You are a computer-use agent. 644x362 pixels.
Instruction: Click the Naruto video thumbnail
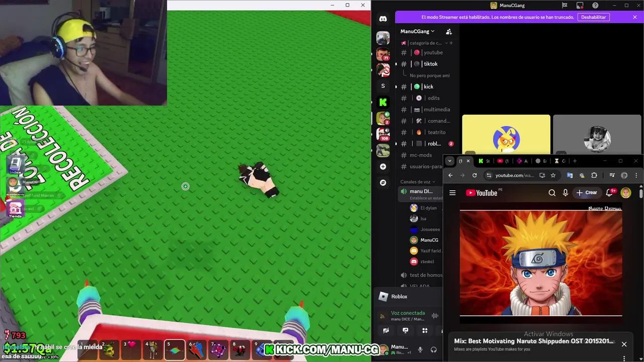point(541,263)
